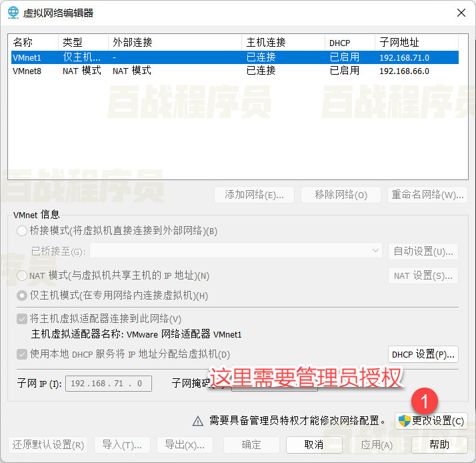The width and height of the screenshot is (476, 463).
Task: Click the shield icon on 更改设置
Action: click(x=405, y=421)
